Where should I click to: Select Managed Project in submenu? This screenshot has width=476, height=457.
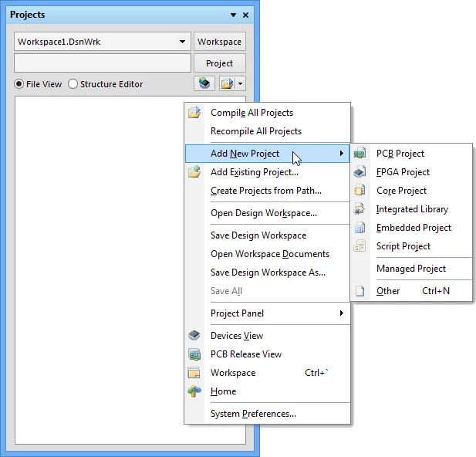coord(411,269)
